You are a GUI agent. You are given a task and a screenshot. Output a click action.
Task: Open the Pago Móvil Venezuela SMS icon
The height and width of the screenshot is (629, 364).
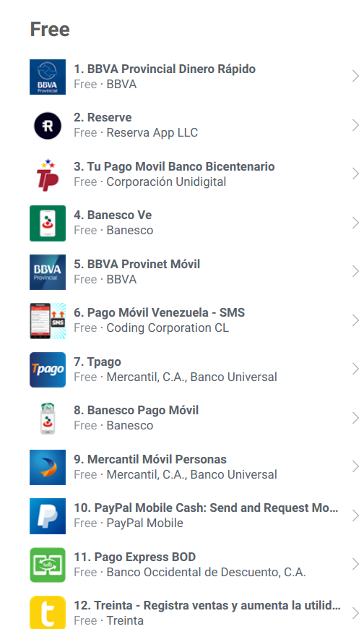[x=47, y=321]
